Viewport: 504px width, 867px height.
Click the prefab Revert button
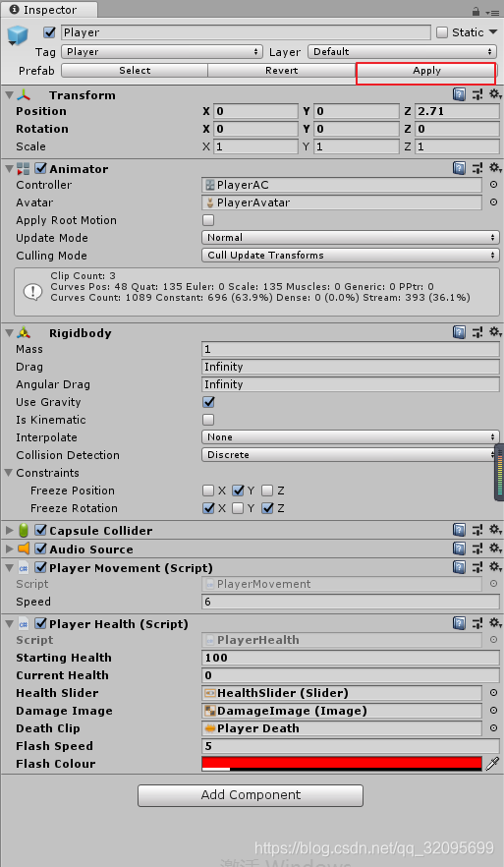click(x=281, y=70)
